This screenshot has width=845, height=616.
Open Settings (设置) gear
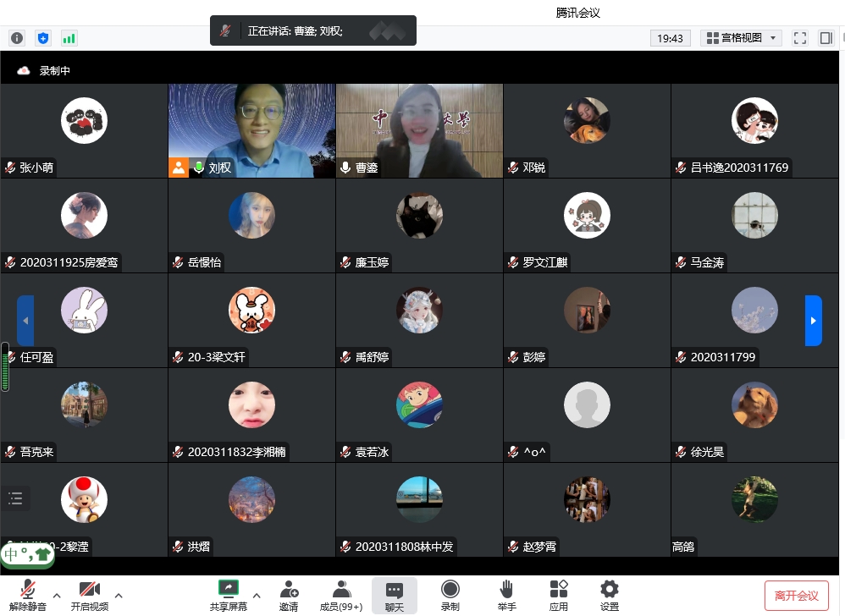tap(609, 595)
